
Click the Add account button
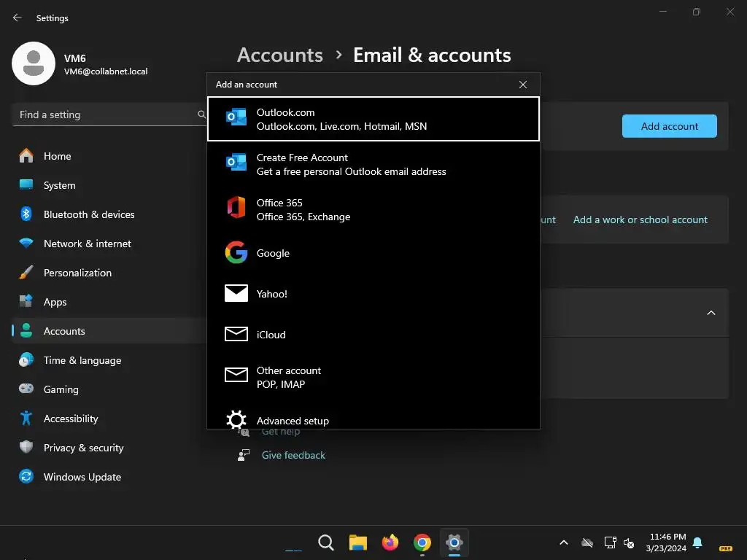pos(670,126)
